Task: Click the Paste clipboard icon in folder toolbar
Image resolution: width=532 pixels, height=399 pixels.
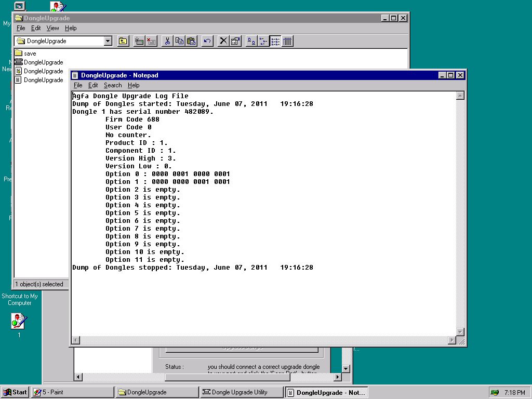Action: [191, 41]
